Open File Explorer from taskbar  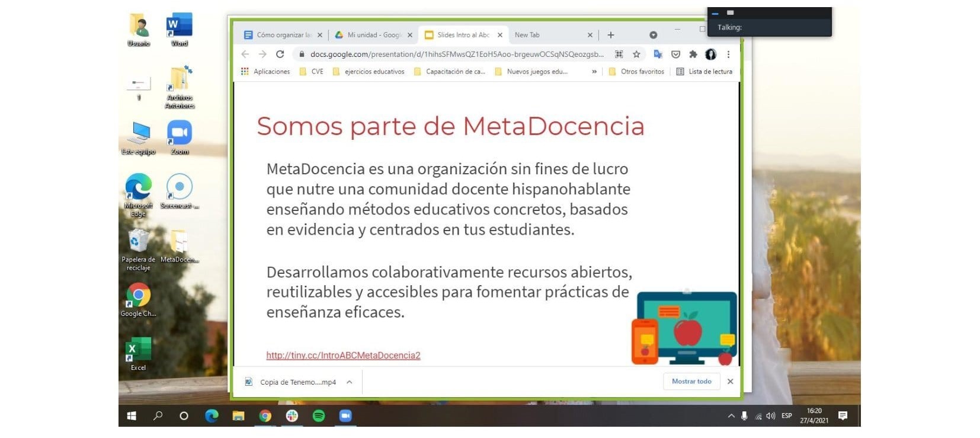[238, 416]
